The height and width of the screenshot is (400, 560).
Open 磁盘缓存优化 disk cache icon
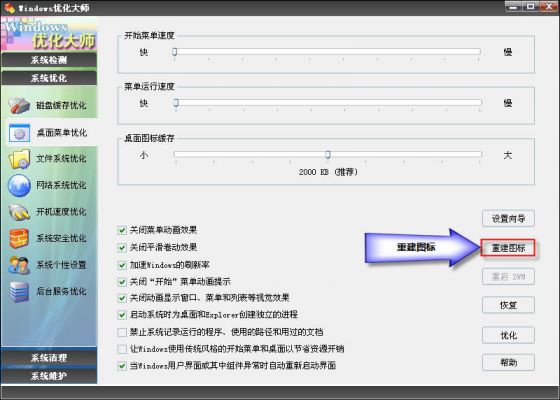19,105
